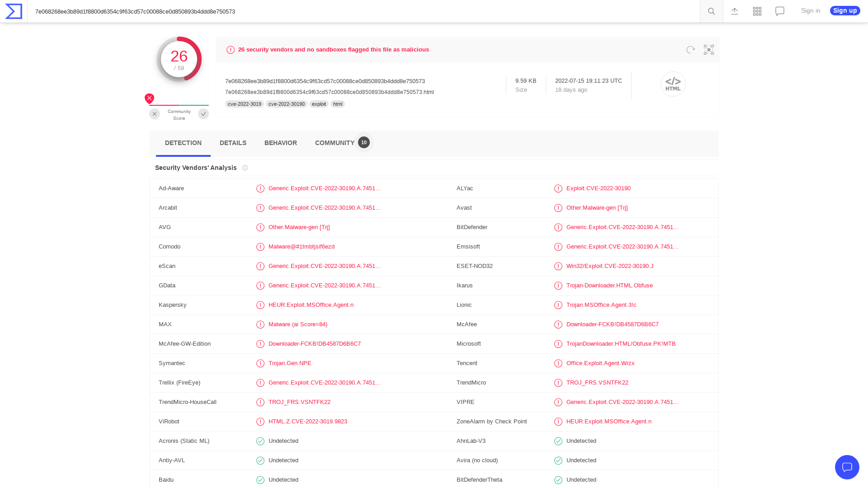Switch to the DETECTION tab
This screenshot has height=488, width=868.
(x=183, y=143)
